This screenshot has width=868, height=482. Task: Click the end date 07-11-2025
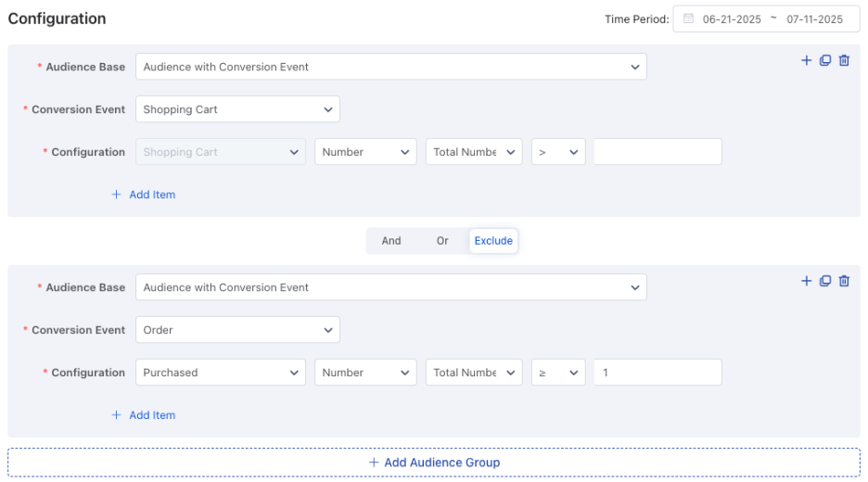coord(814,19)
